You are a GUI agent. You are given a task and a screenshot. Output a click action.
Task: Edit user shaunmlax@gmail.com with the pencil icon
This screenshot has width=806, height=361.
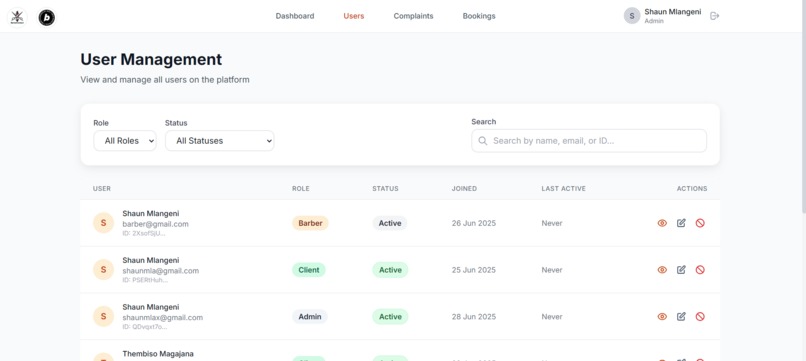[681, 317]
